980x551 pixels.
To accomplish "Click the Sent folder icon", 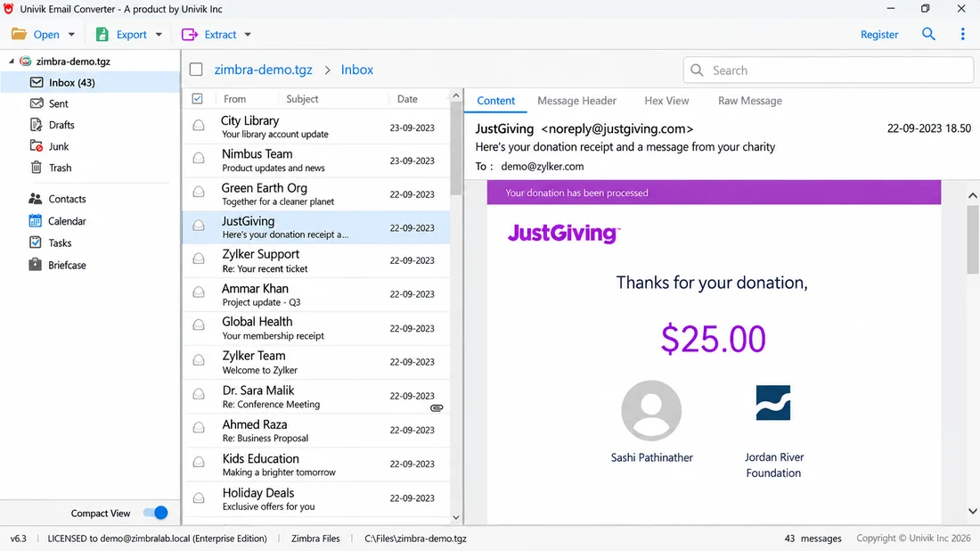I will point(37,103).
